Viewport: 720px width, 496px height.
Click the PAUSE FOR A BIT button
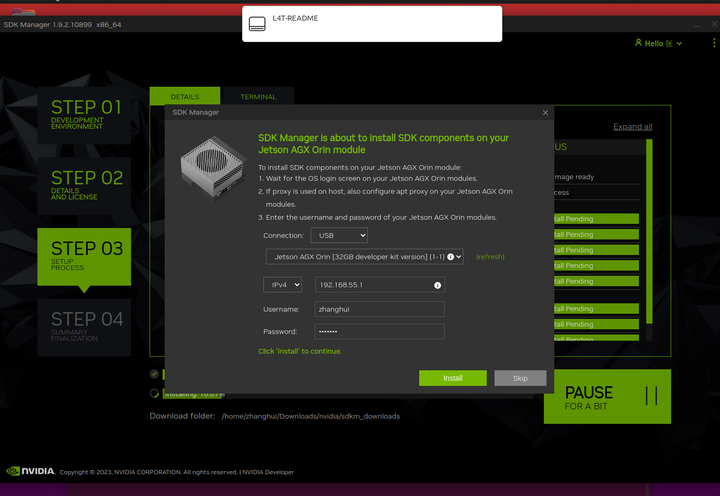(607, 396)
